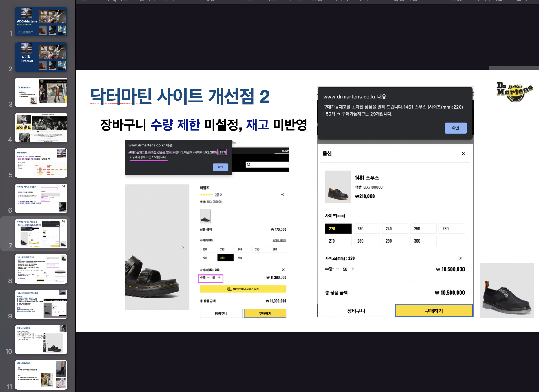Viewport: 539px width, 392px height.
Task: Click the '10초안에 내 사이즈 찾기' yellow button
Action: [243, 289]
